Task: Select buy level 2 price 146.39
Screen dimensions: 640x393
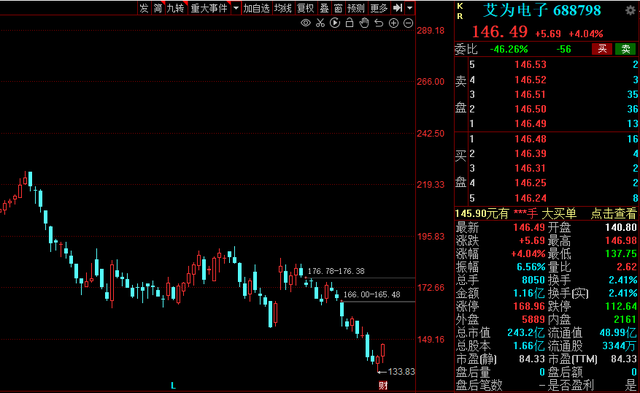Action: click(x=530, y=154)
